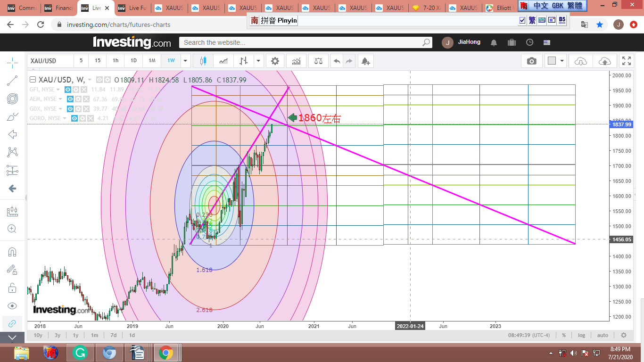
Task: Set date range to 3y
Action: pyautogui.click(x=57, y=335)
